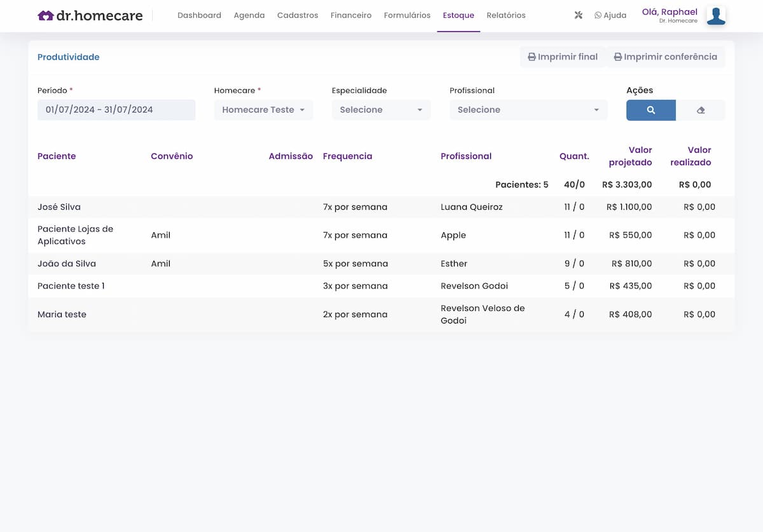The image size is (763, 532).
Task: Expand the Homecare Teste dropdown
Action: pos(263,110)
